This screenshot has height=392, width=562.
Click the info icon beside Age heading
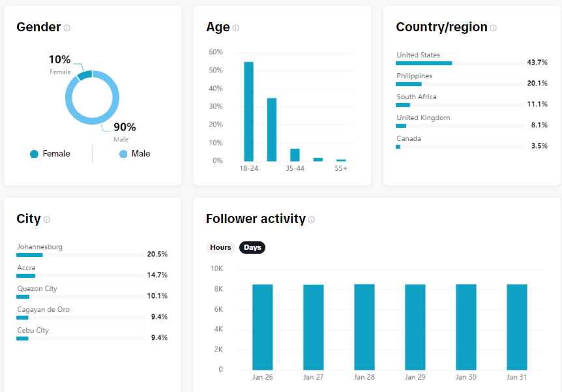236,27
